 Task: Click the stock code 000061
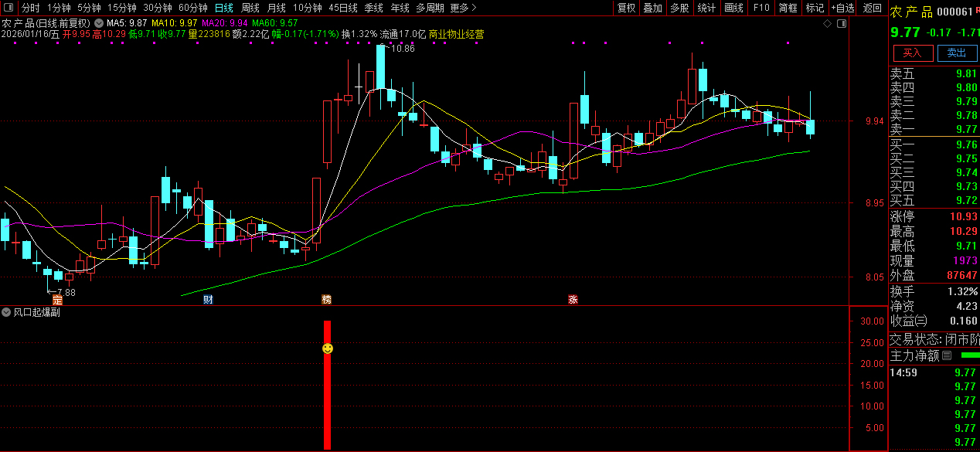954,12
